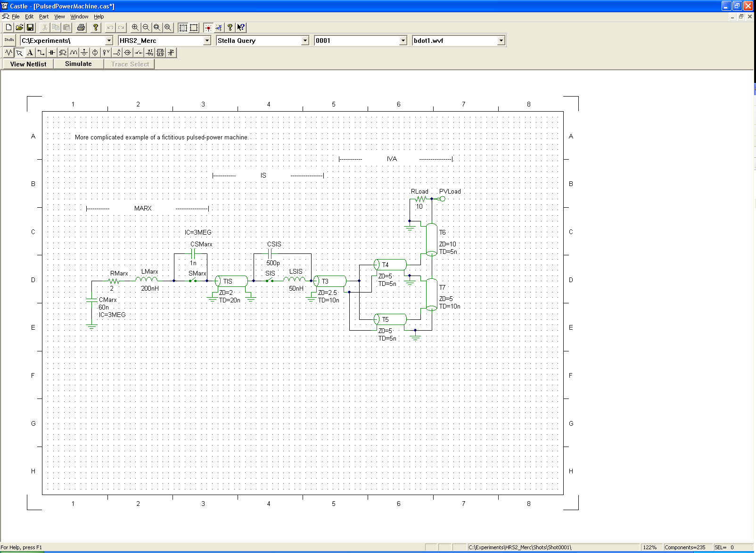Click the TIS transmission line component
756x553 pixels.
point(231,281)
